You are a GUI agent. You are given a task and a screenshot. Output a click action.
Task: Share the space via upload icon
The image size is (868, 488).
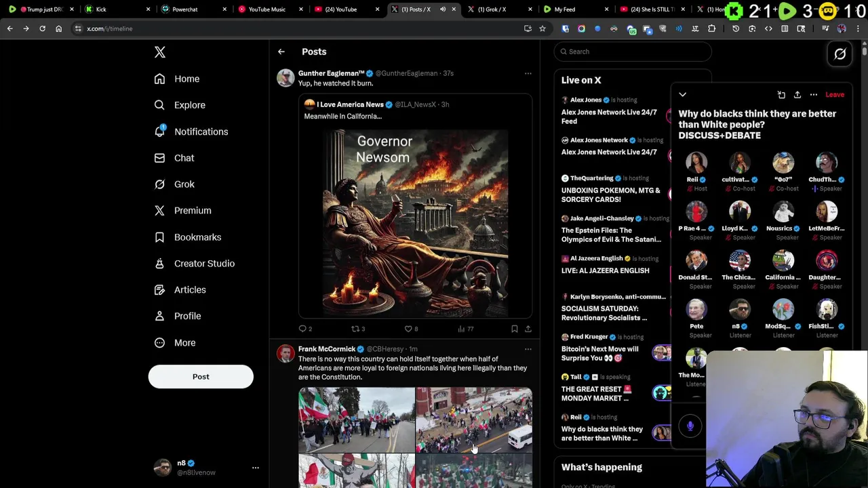797,95
